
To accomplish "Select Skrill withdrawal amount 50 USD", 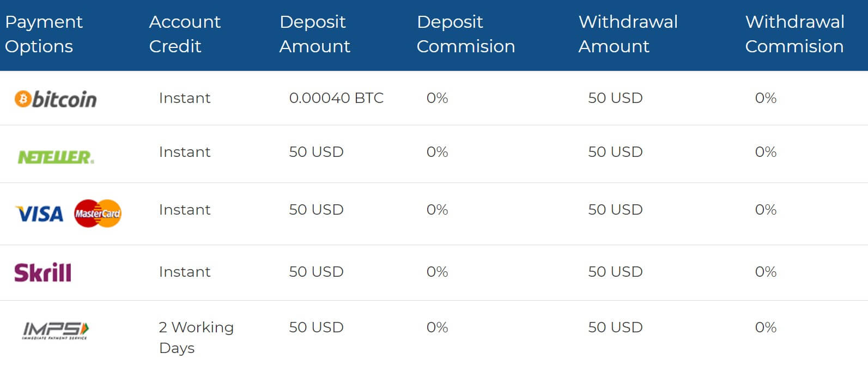I will pos(615,272).
